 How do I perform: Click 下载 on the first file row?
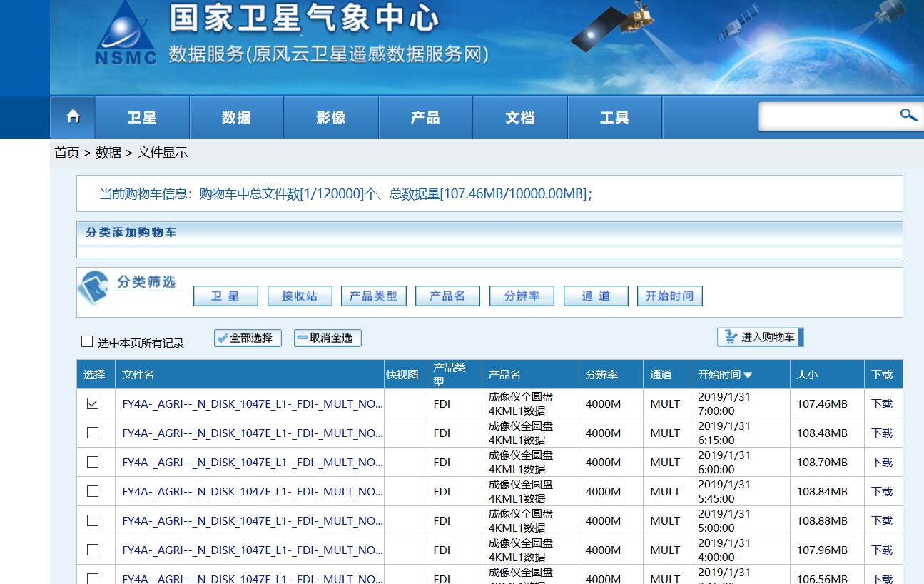883,403
